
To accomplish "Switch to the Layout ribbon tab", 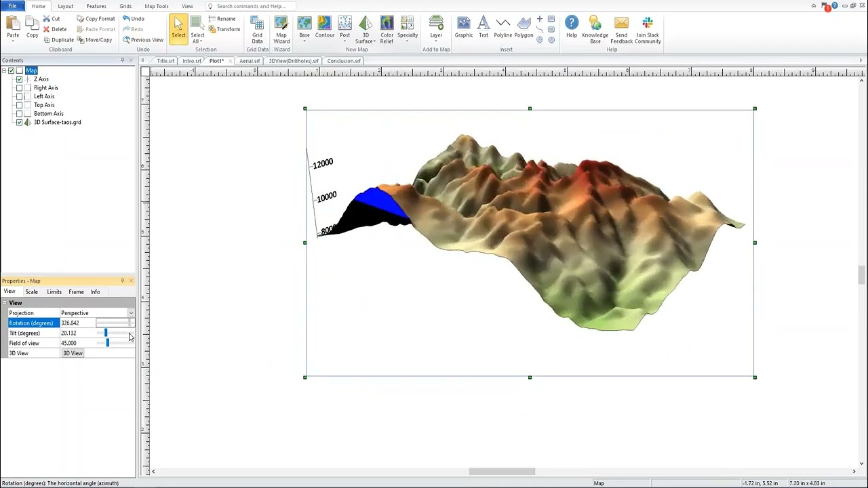I will (66, 6).
